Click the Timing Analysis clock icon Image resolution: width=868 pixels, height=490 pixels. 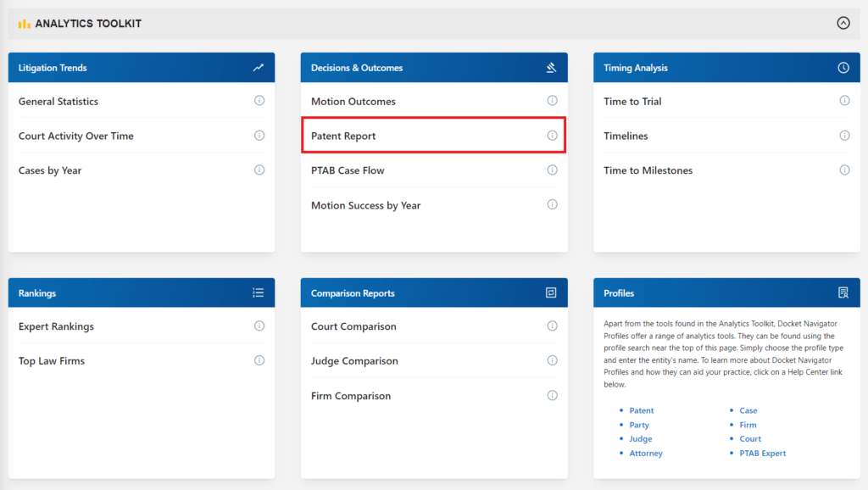[843, 68]
